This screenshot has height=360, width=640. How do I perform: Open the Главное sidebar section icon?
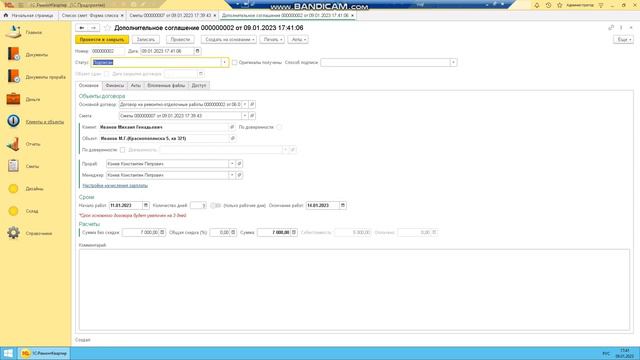(x=13, y=32)
